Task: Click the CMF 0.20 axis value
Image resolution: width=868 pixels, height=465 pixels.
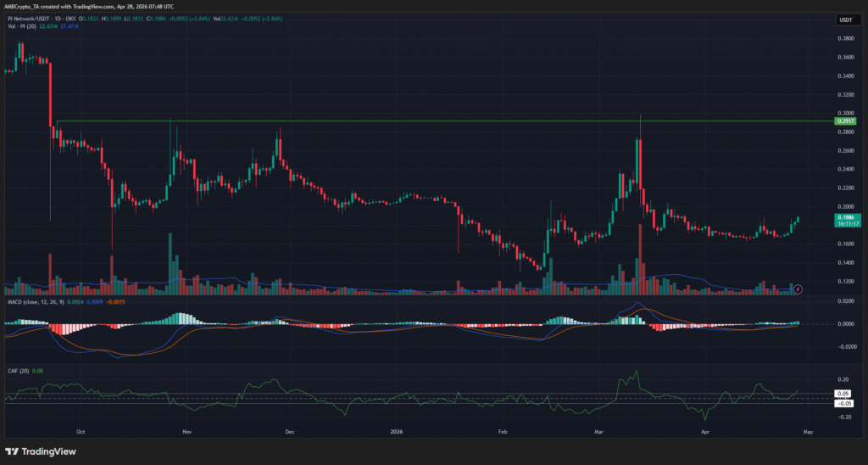Action: coord(843,379)
